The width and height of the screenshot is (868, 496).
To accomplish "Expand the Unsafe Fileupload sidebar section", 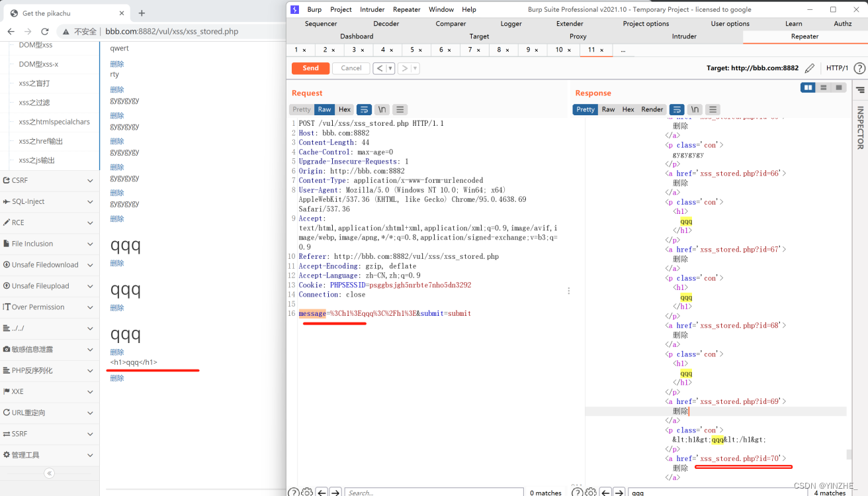I will [x=50, y=286].
